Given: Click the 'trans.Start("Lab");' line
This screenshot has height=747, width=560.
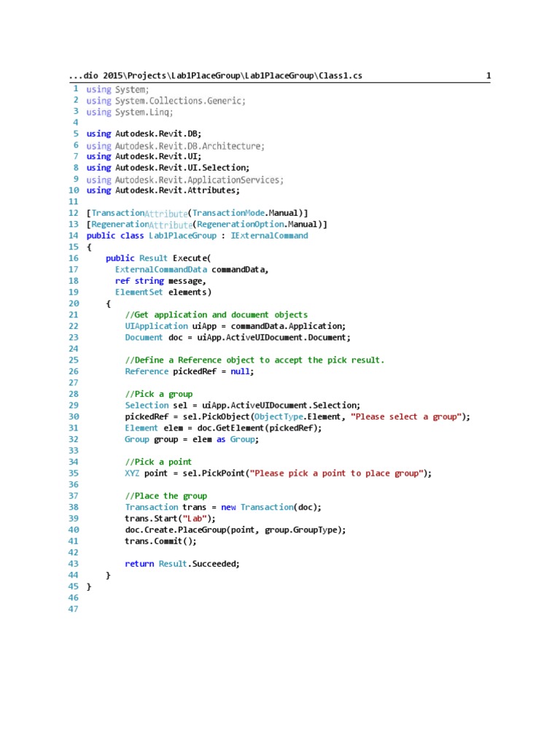Looking at the screenshot, I should 170,519.
